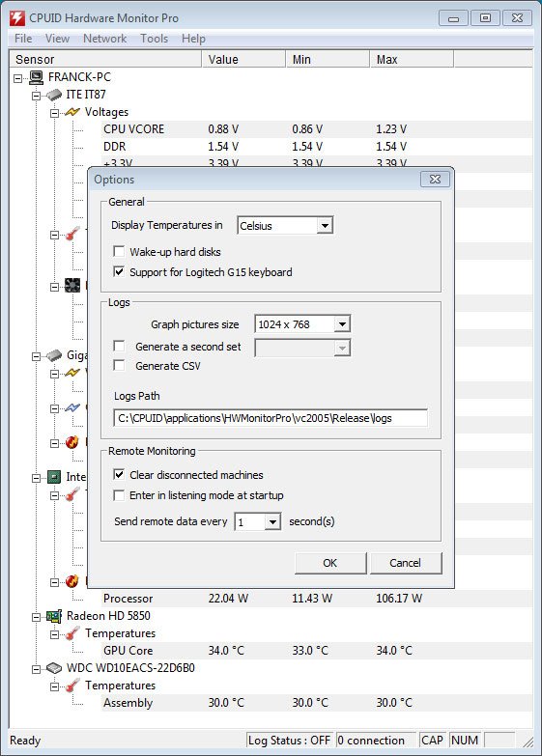This screenshot has width=542, height=756.
Task: Enable Enter in listening mode at startup
Action: [119, 494]
